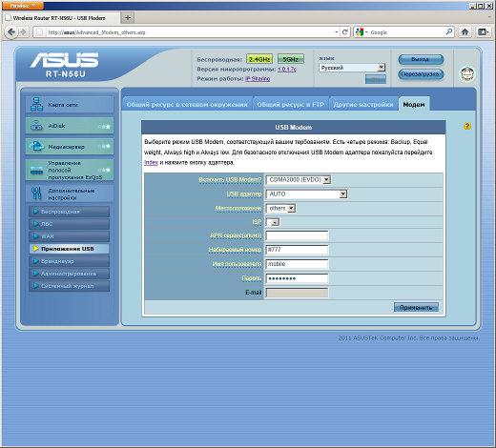The height and width of the screenshot is (448, 496).
Task: Click the round mascot icon in the header
Action: (x=467, y=74)
